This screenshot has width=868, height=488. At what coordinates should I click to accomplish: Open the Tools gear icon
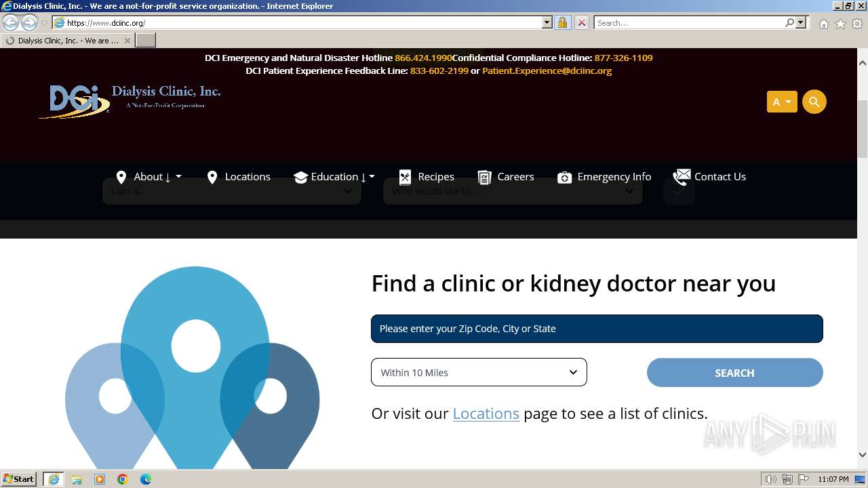click(x=857, y=24)
